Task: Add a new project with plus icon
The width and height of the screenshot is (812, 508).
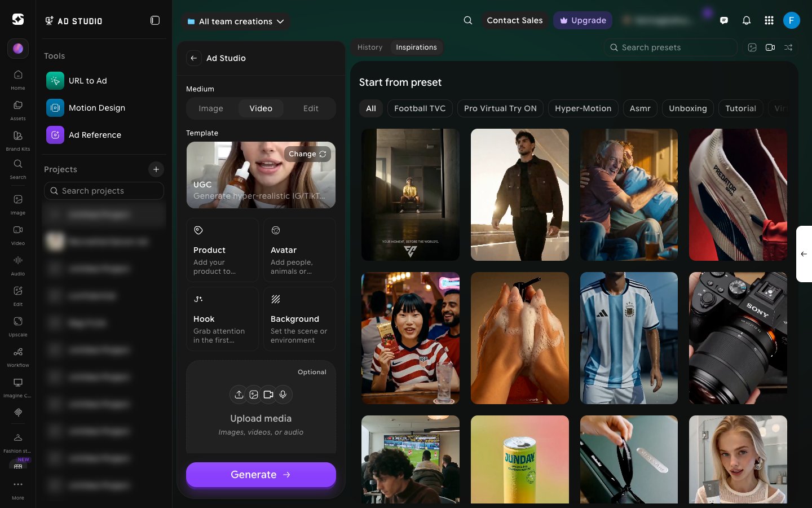Action: click(156, 169)
